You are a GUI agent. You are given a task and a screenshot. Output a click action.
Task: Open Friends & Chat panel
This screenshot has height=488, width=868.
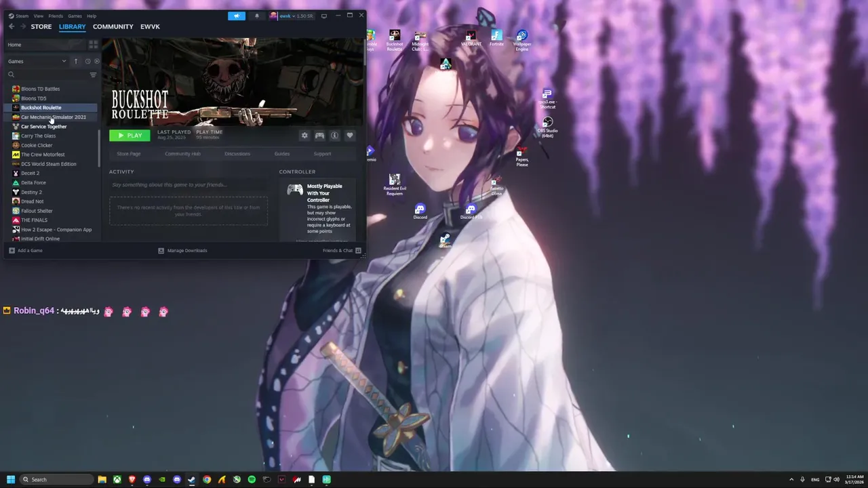[342, 251]
